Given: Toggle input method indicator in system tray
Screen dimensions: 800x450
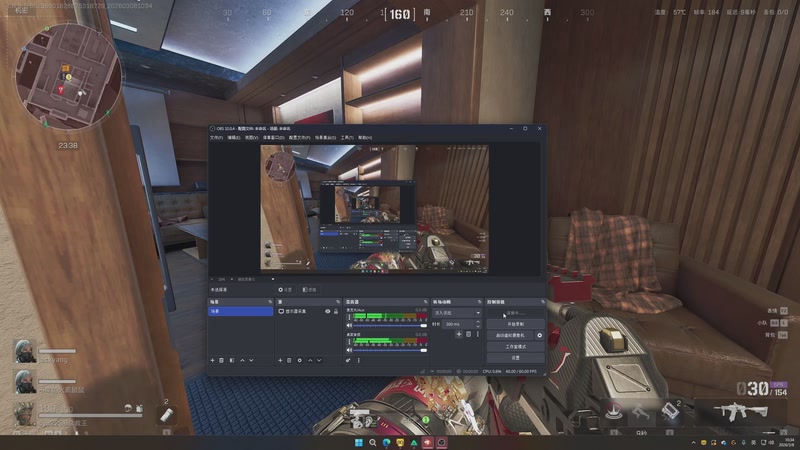Looking at the screenshot, I should click(x=754, y=442).
